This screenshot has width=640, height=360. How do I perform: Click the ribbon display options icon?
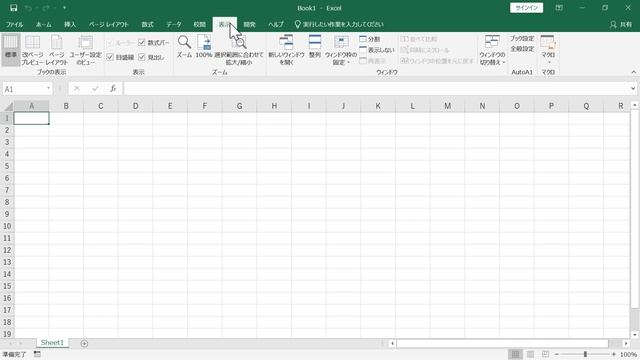tap(559, 8)
